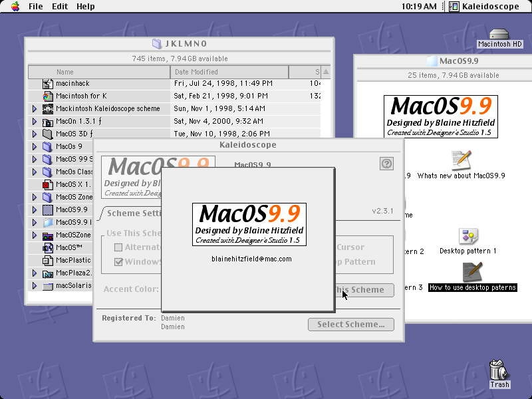The height and width of the screenshot is (399, 532).
Task: Expand the MacOSZone folder triangle
Action: pyautogui.click(x=35, y=235)
